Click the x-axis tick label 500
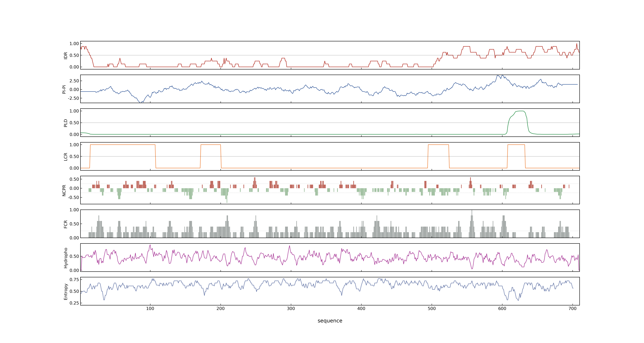Screen dimensions: 644x343 [432, 309]
